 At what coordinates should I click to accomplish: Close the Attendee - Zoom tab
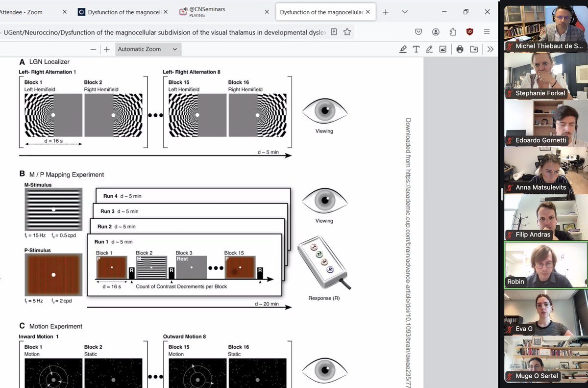point(64,12)
